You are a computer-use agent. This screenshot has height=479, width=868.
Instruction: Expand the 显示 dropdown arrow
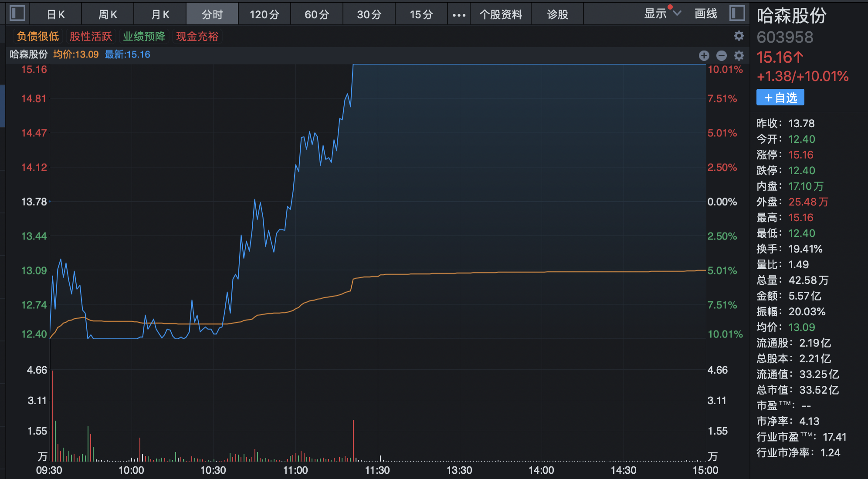pyautogui.click(x=677, y=13)
